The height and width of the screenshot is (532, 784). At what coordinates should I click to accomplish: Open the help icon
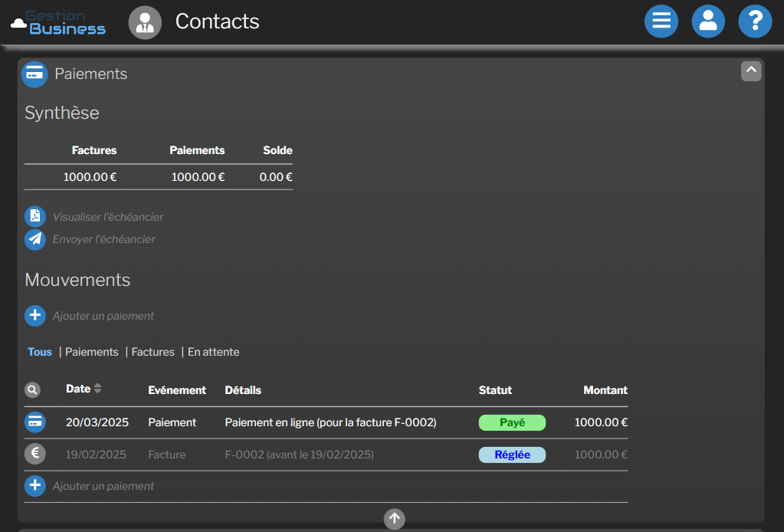754,21
